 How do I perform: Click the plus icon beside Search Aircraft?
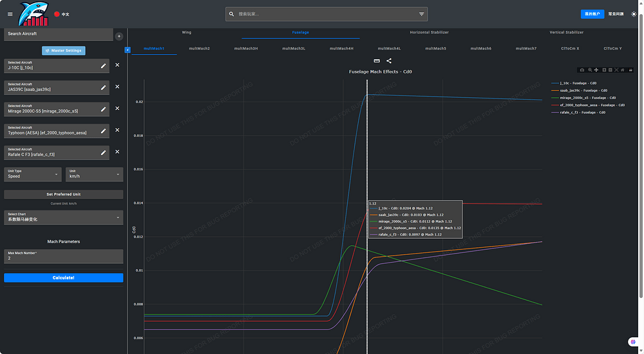pos(118,36)
